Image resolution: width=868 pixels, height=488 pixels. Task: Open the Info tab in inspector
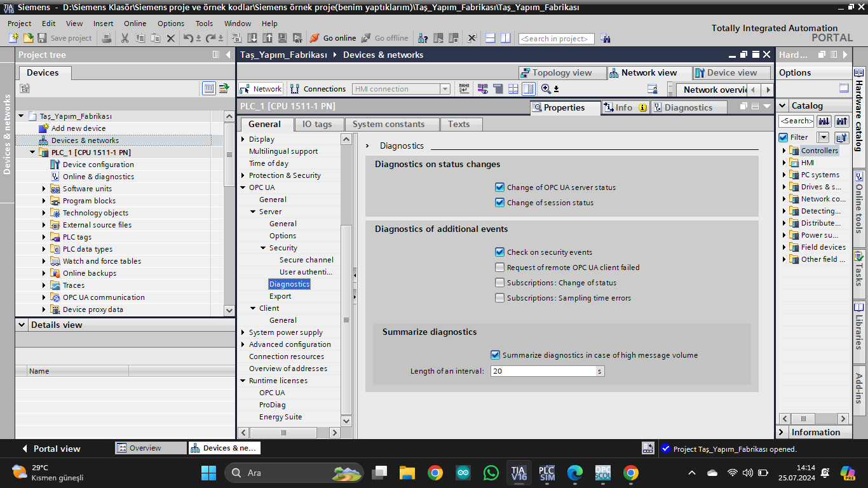point(625,107)
